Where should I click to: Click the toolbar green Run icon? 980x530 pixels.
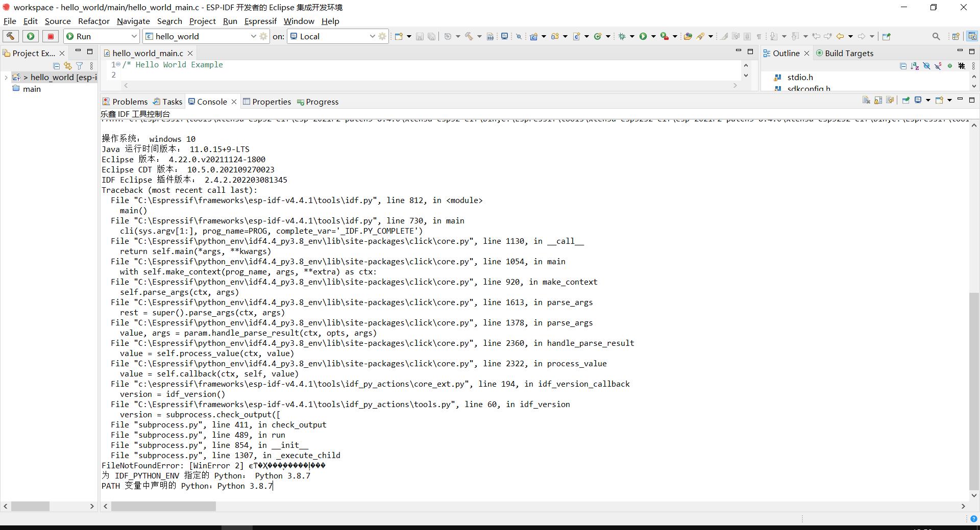click(x=643, y=36)
